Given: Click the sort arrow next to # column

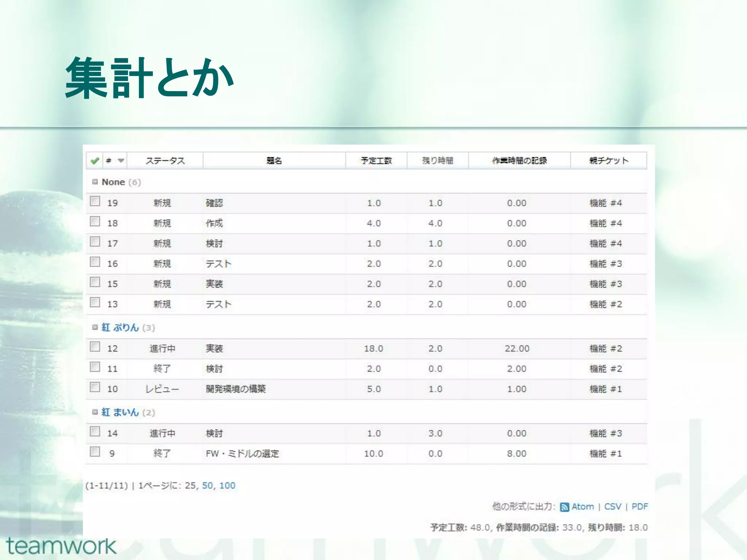Looking at the screenshot, I should click(121, 161).
